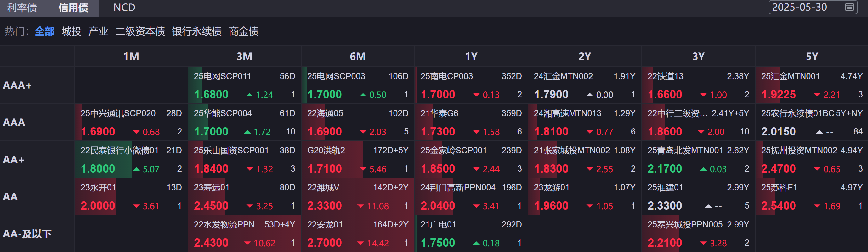Filter by 产业 category
The image size is (868, 252).
98,31
